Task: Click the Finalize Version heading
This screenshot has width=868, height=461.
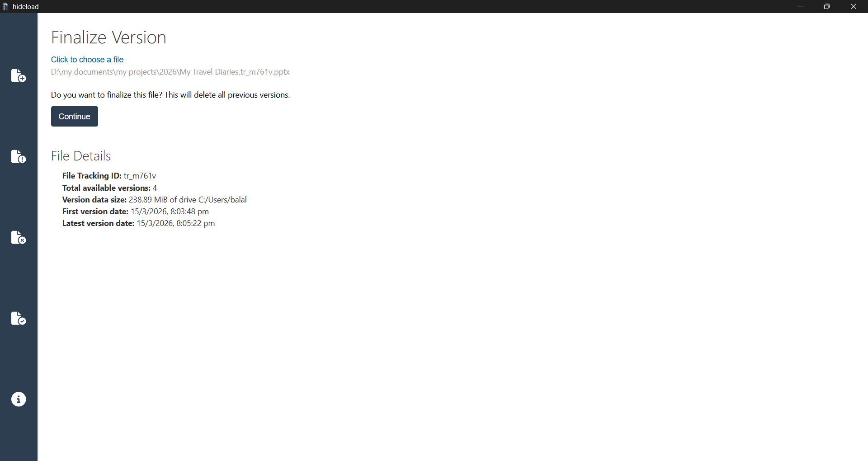Action: [x=108, y=38]
